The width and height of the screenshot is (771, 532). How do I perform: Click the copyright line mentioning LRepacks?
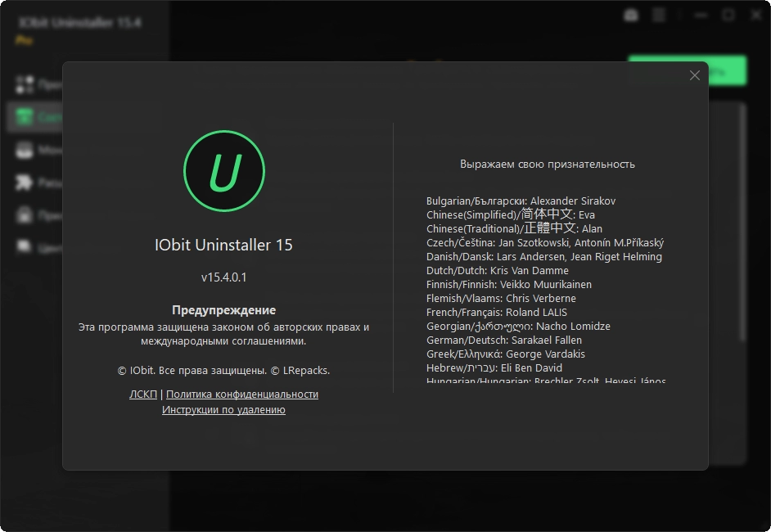tap(223, 370)
